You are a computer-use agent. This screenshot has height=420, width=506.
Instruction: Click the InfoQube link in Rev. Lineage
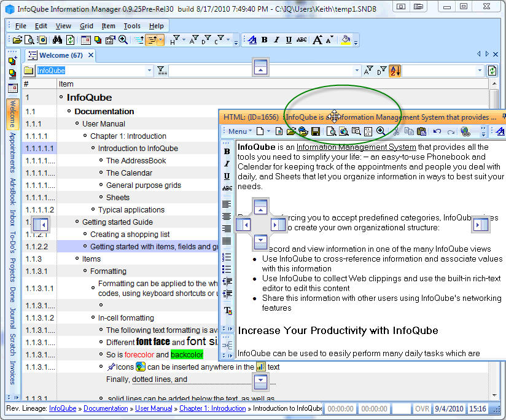[x=63, y=408]
